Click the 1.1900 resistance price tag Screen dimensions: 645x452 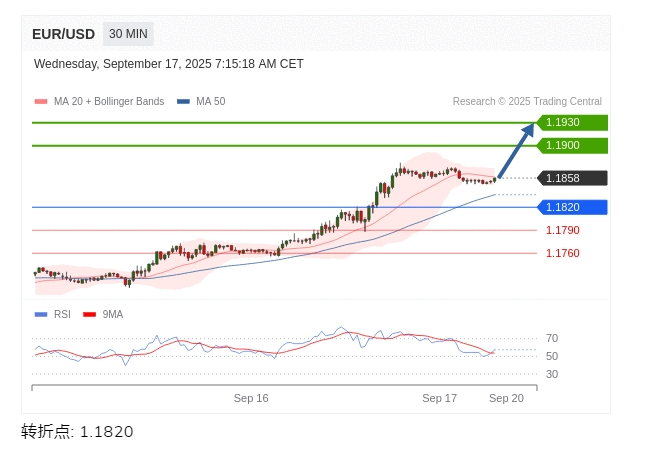[572, 146]
